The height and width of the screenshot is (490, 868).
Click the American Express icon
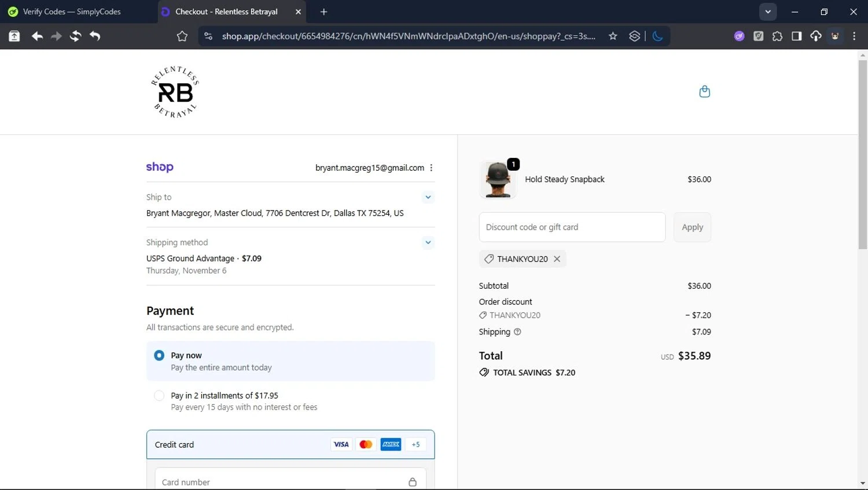click(x=391, y=444)
